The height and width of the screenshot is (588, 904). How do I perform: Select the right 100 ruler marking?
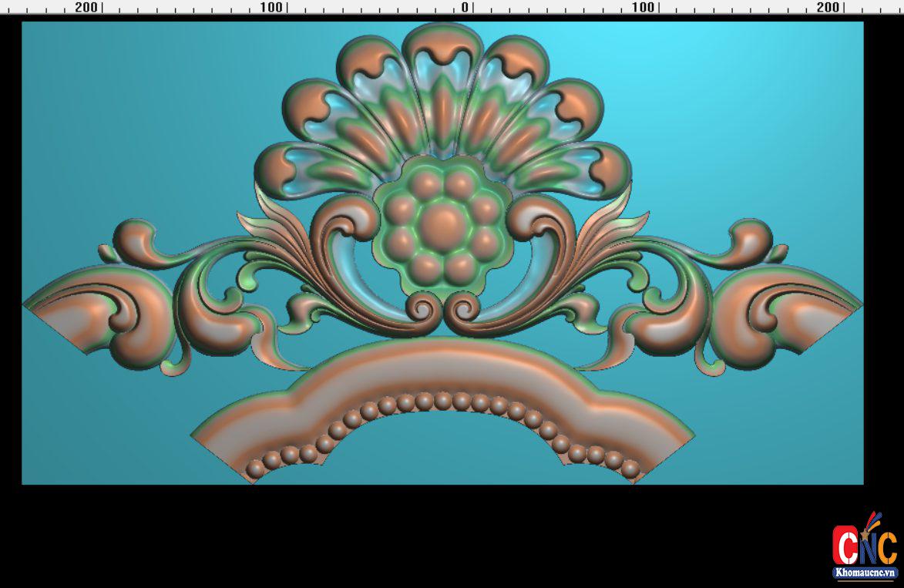click(643, 7)
